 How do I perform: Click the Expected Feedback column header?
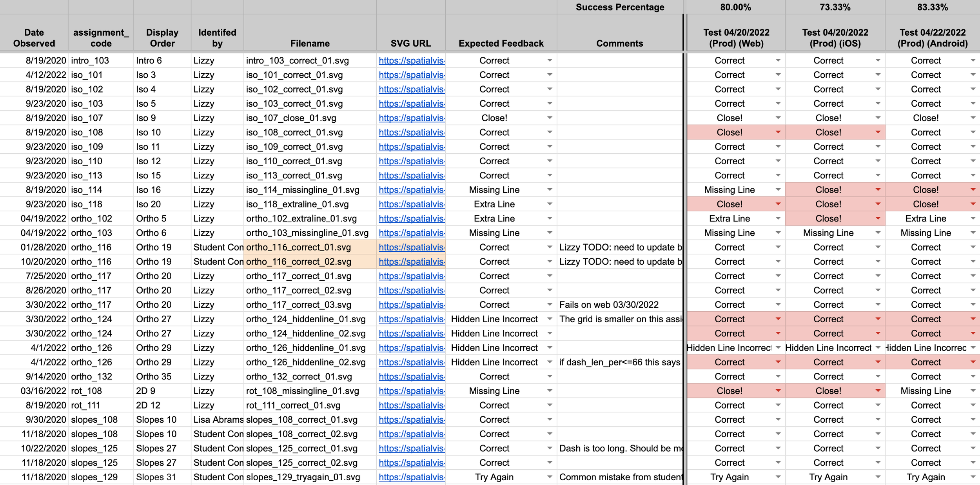click(501, 33)
